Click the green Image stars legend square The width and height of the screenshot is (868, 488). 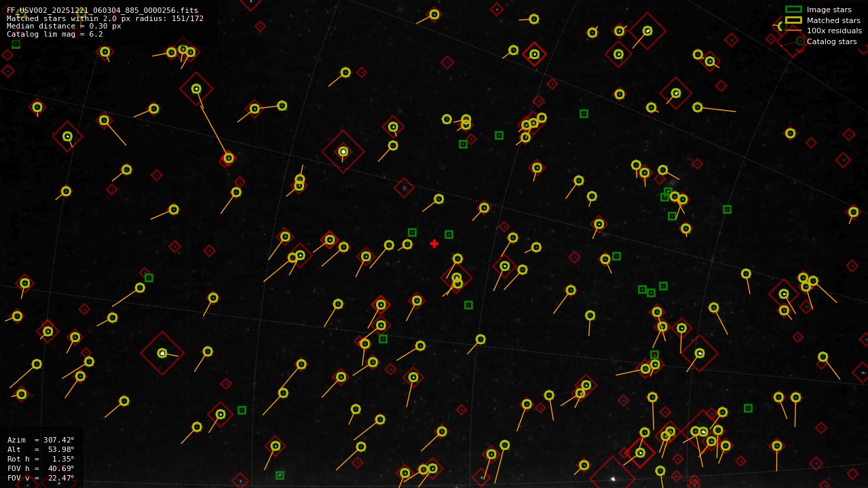[793, 10]
